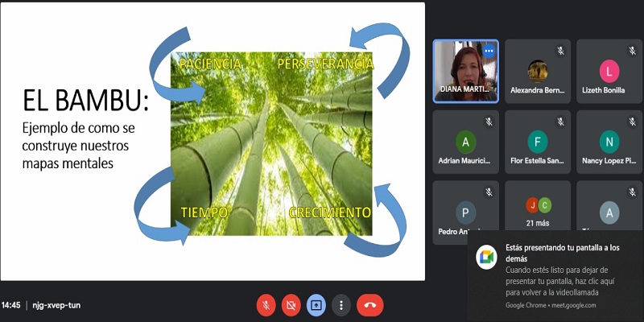Click the Google Meet icon in notification
644x322 pixels.
[486, 256]
